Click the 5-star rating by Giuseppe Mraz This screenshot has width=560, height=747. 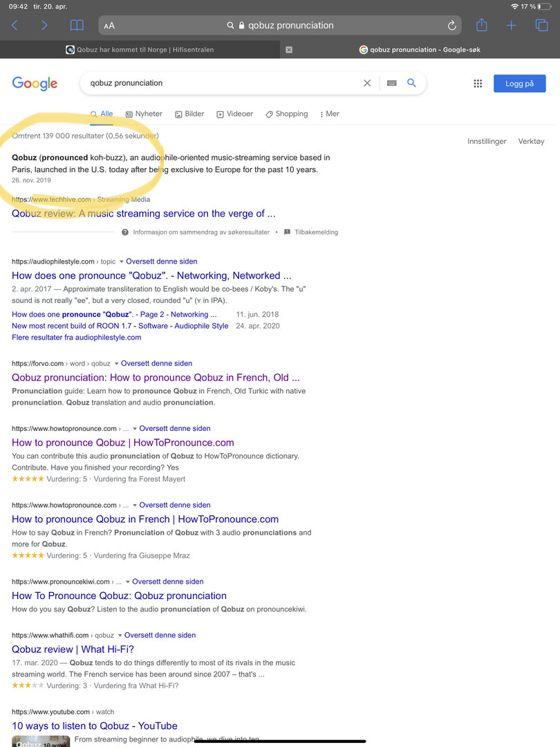(x=101, y=555)
